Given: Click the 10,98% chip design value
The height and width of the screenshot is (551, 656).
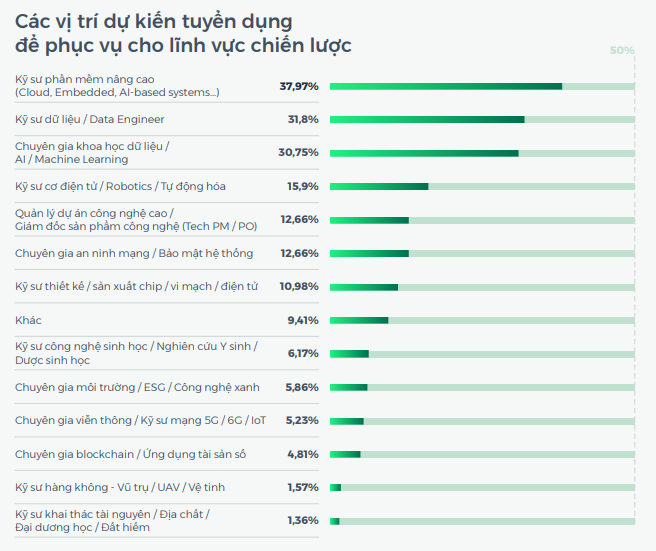Looking at the screenshot, I should point(299,287).
